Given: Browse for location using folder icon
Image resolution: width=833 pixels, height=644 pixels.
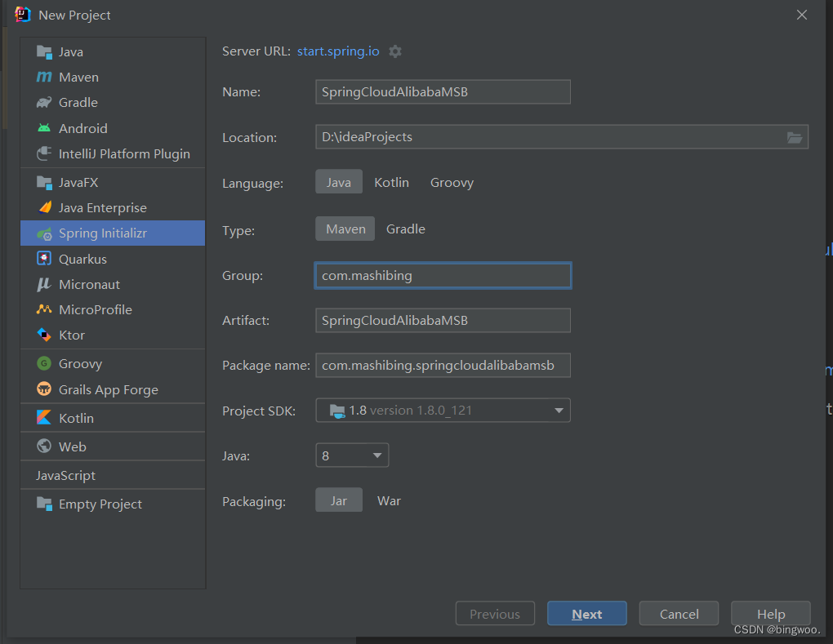Looking at the screenshot, I should [x=795, y=137].
